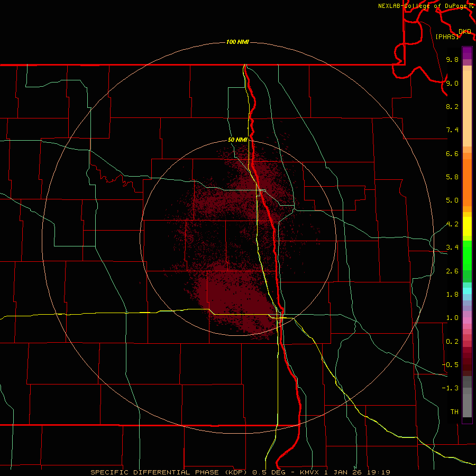Click the purple band topping the color bar
476x476 pixels.
[467, 53]
